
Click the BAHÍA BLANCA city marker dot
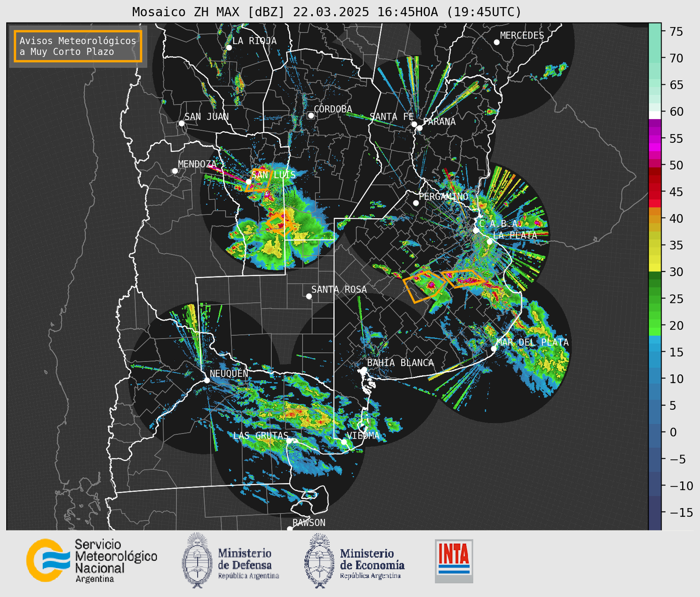(364, 369)
